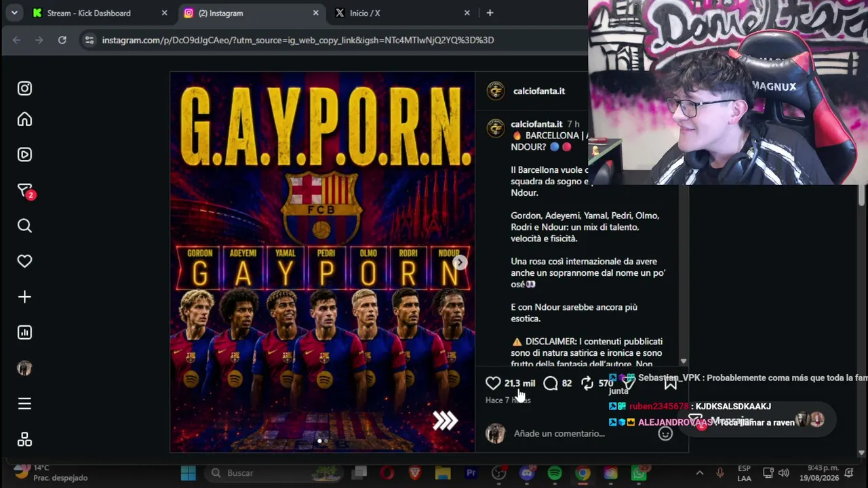Go to next image in the carousel
This screenshot has width=868, height=488.
[460, 262]
